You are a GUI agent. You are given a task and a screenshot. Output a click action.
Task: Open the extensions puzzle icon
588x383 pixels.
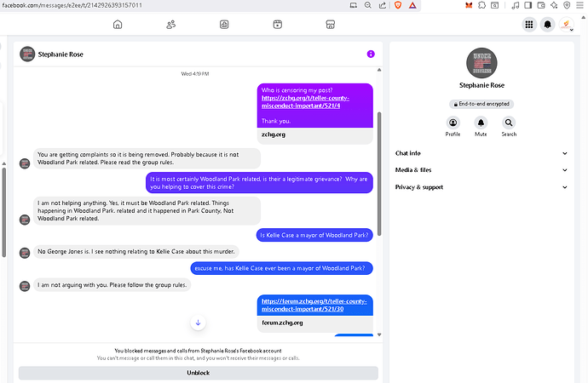pyautogui.click(x=481, y=5)
